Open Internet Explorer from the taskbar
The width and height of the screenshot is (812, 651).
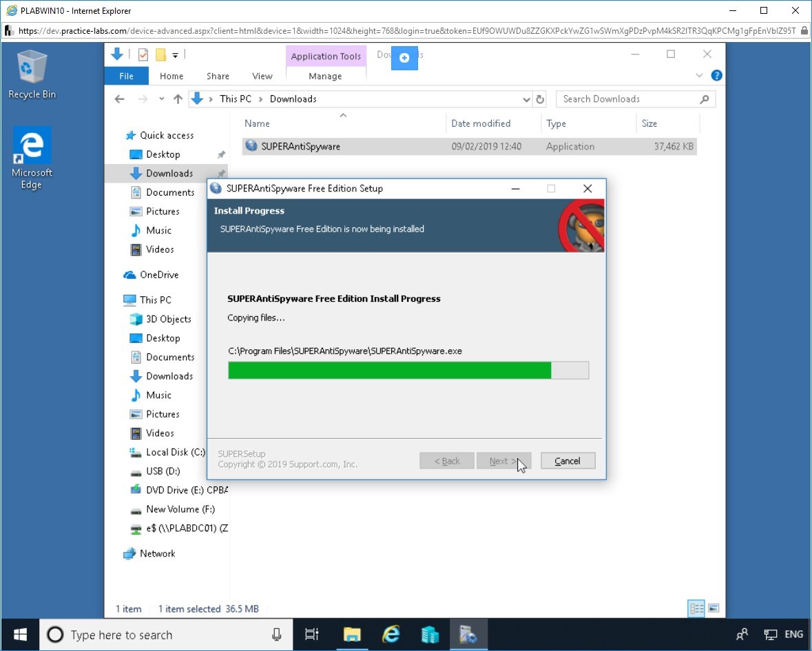391,634
